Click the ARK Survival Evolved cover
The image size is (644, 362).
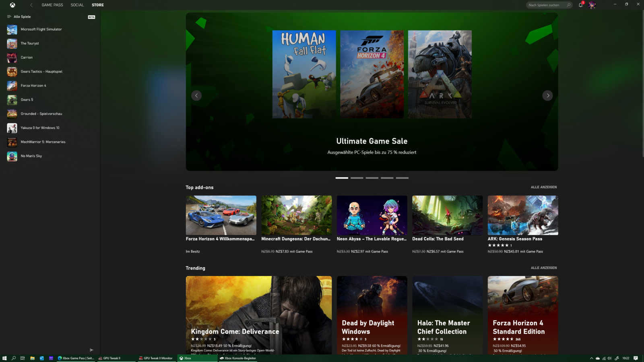[x=440, y=74]
